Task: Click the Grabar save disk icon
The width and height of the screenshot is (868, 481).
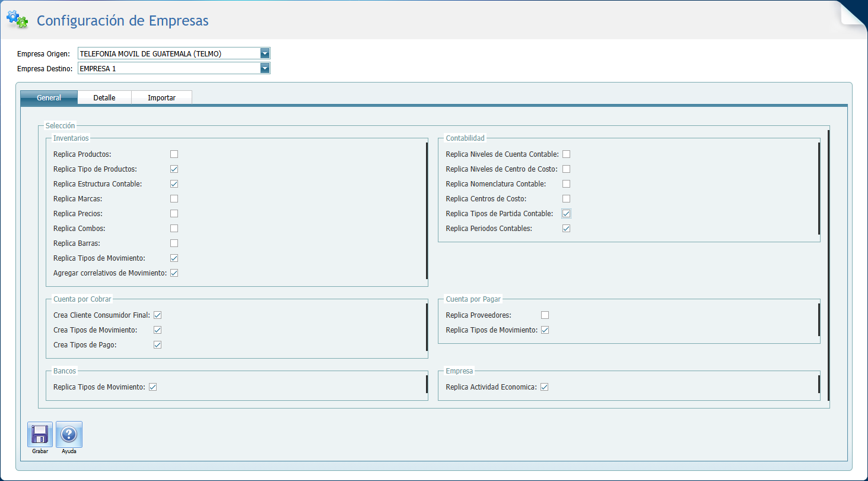Action: tap(40, 435)
